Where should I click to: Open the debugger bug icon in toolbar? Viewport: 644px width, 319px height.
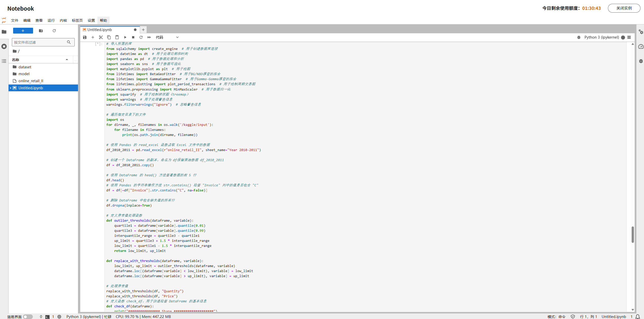(579, 37)
